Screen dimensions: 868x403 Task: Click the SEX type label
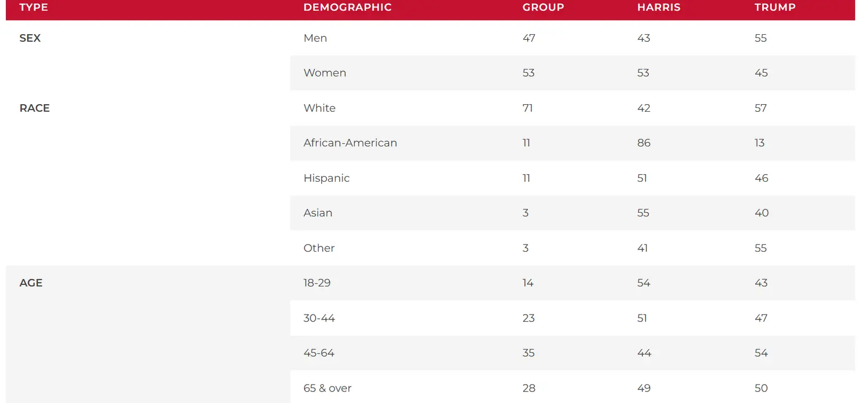30,38
